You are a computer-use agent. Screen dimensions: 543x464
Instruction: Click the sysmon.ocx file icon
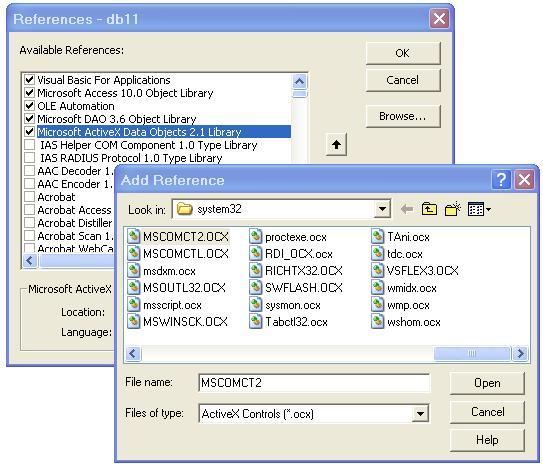[x=256, y=305]
